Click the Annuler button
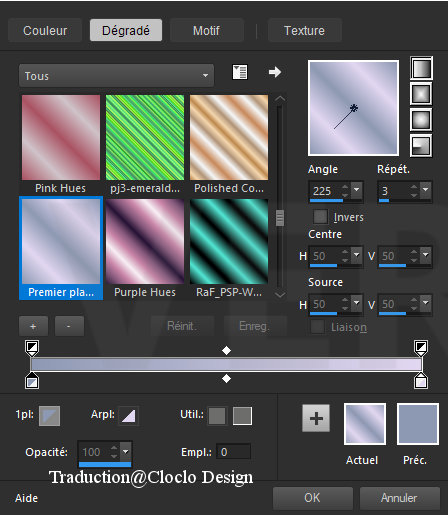 pos(399,498)
